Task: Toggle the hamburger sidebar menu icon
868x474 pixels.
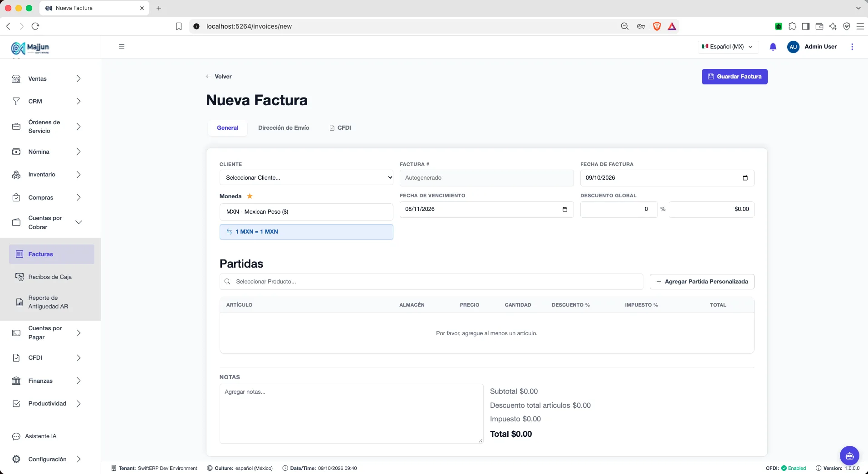Action: click(x=122, y=47)
